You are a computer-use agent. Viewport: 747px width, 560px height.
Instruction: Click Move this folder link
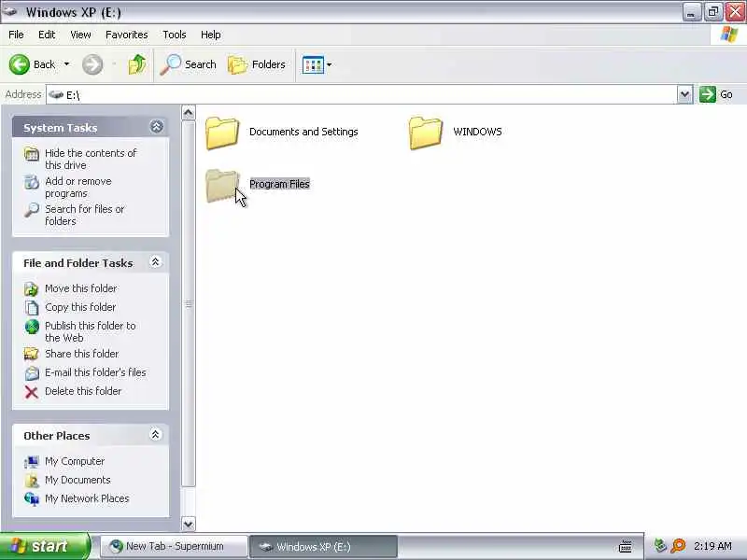[x=81, y=288]
